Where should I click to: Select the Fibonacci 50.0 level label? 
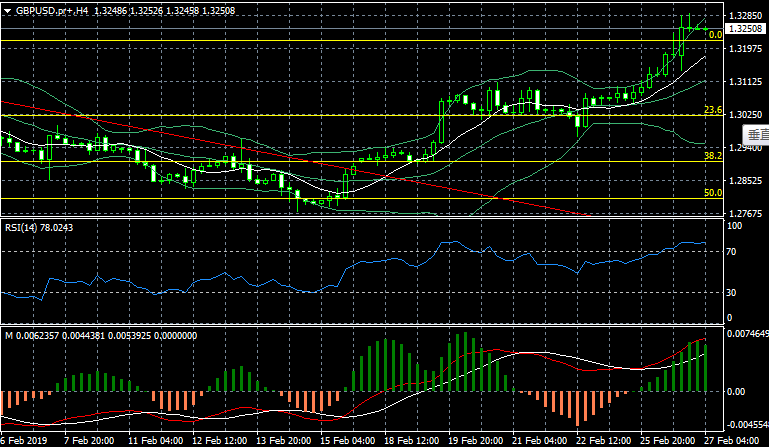pyautogui.click(x=713, y=193)
